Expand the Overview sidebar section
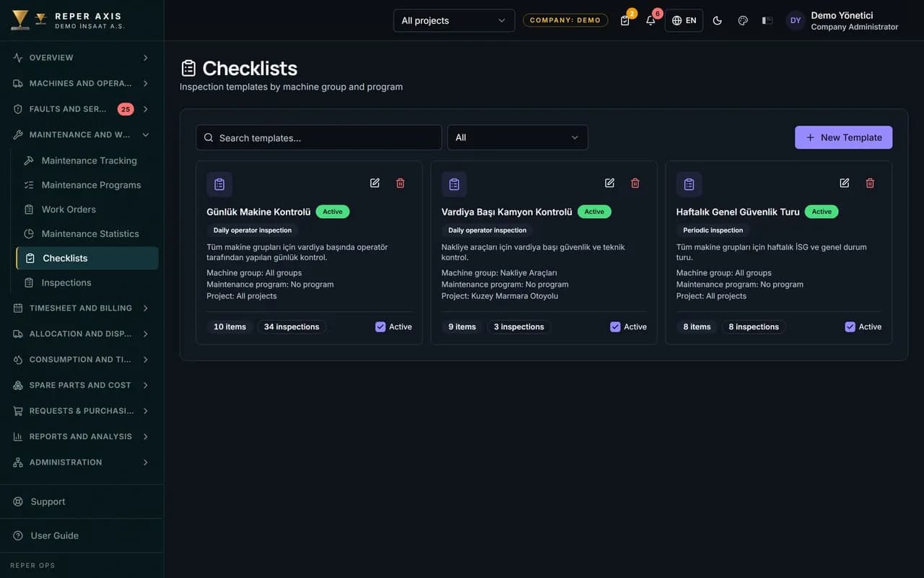 click(x=82, y=58)
